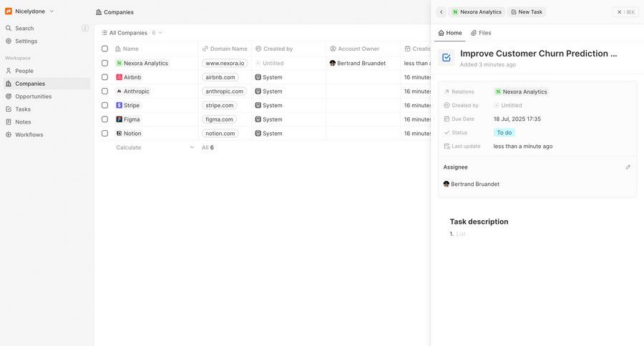The image size is (644, 346).
Task: Check the Nexora Analytics row checkbox
Action: point(104,63)
